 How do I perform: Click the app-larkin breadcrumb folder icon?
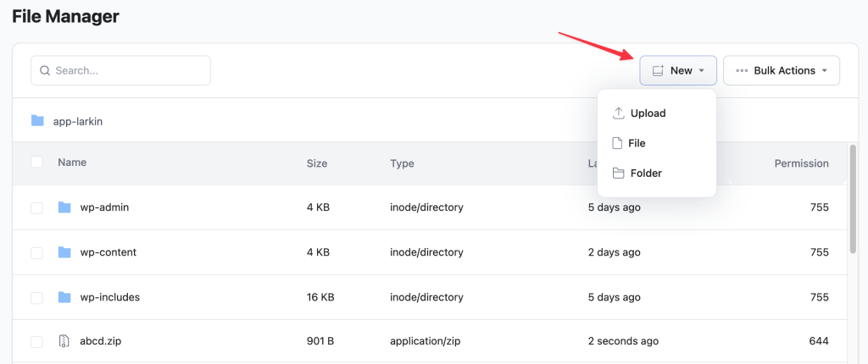click(x=37, y=120)
